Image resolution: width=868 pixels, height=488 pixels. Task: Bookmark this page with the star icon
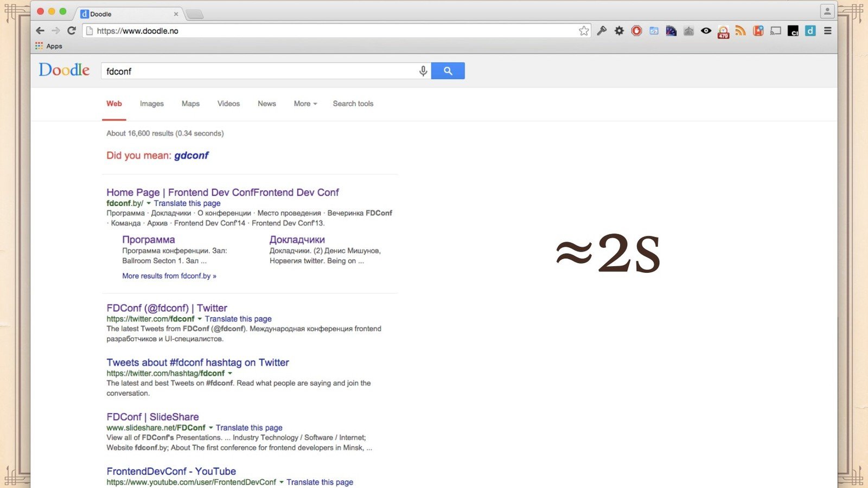point(584,31)
